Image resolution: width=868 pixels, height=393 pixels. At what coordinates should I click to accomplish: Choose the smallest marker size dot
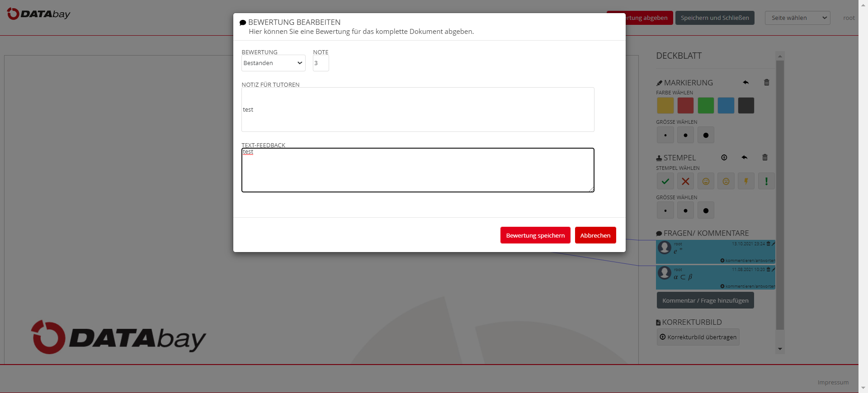click(x=665, y=135)
